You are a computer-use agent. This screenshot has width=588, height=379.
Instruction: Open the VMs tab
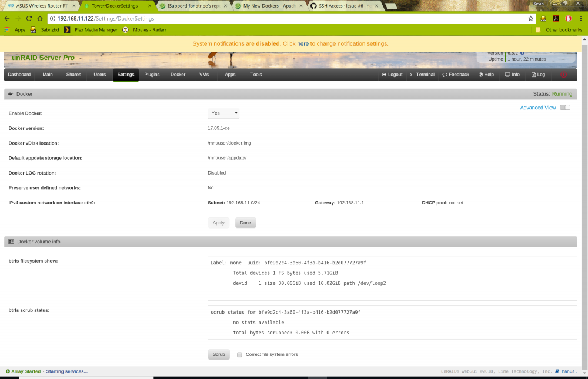[204, 75]
